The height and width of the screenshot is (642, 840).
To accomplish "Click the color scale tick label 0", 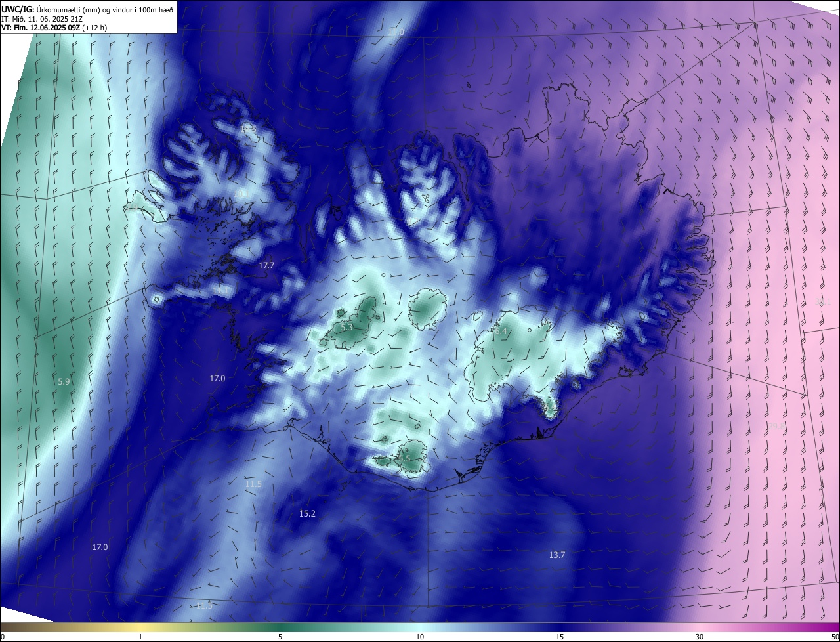I will pyautogui.click(x=3, y=637).
